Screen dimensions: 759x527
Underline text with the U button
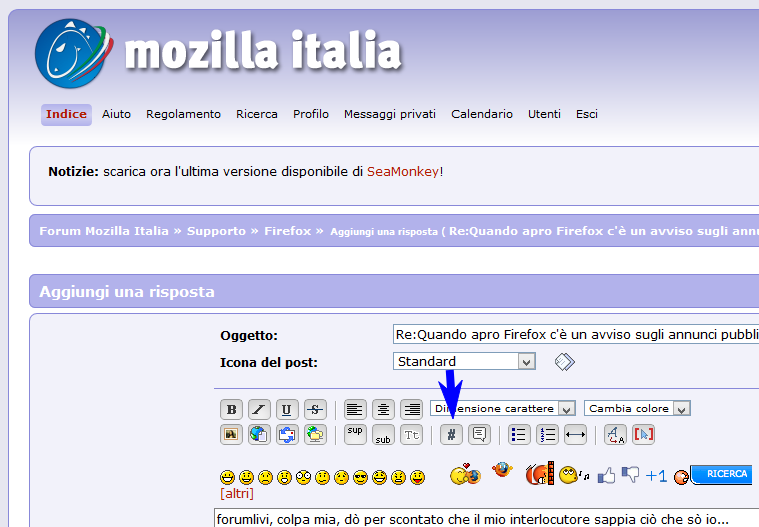pyautogui.click(x=287, y=409)
